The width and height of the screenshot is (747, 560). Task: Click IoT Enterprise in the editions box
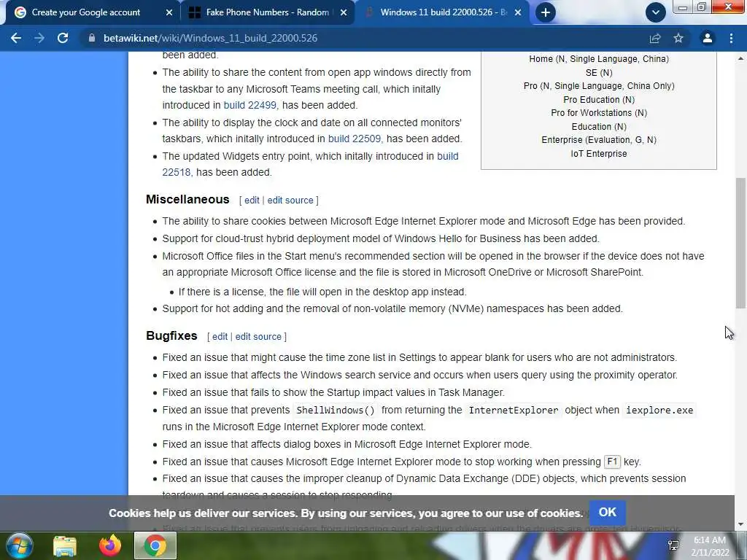[599, 154]
